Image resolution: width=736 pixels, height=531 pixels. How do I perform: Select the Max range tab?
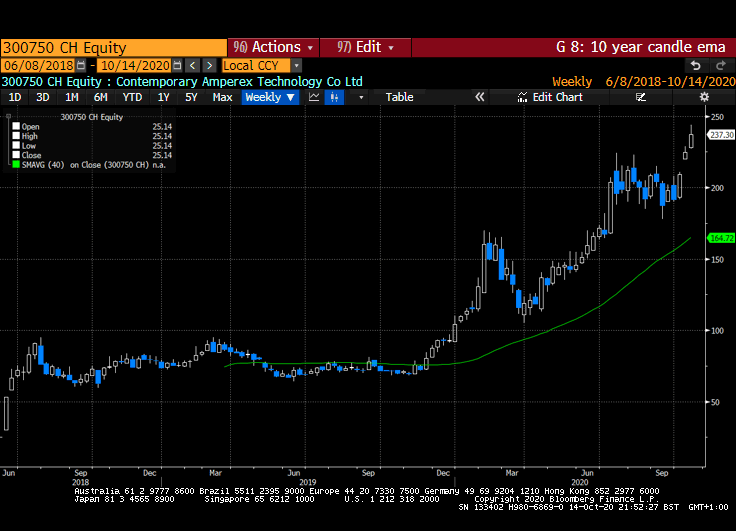click(x=222, y=97)
